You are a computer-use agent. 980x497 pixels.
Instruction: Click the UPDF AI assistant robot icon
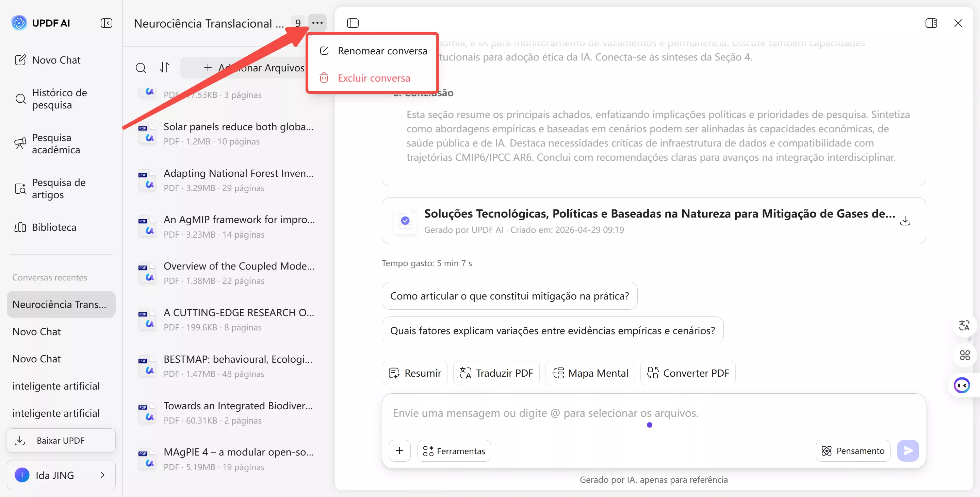(x=962, y=385)
